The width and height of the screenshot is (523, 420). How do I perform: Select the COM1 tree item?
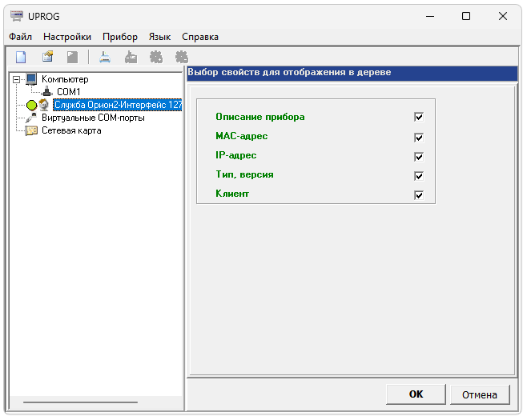coord(69,91)
